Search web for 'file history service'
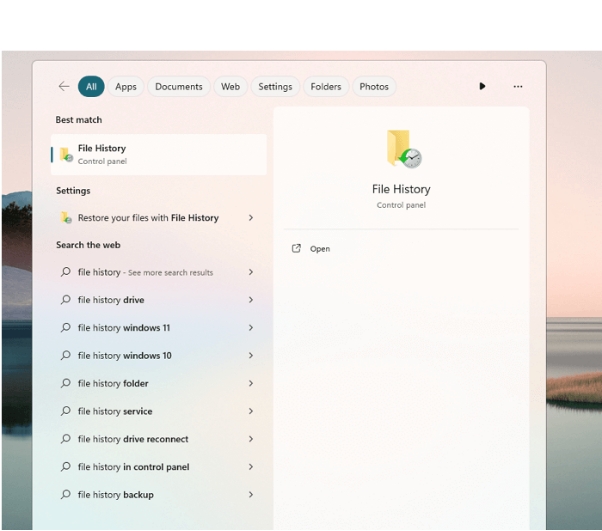Screen dimensions: 602x531 point(115,411)
